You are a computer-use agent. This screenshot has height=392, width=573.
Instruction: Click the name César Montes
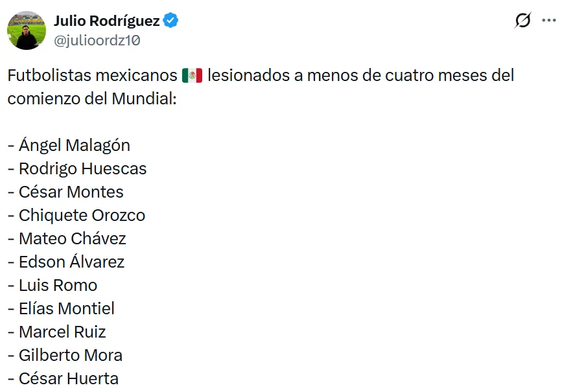[x=71, y=192]
